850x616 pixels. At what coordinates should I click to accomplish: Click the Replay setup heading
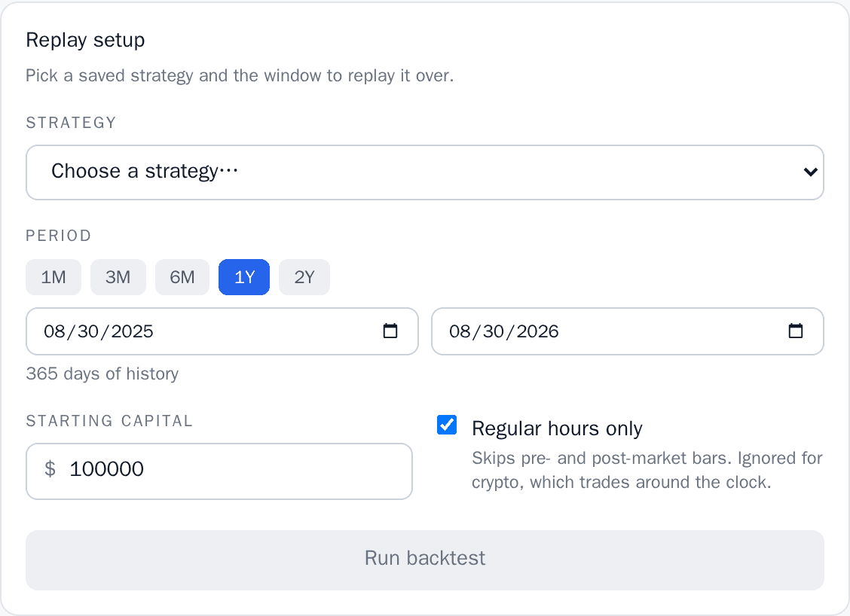85,40
